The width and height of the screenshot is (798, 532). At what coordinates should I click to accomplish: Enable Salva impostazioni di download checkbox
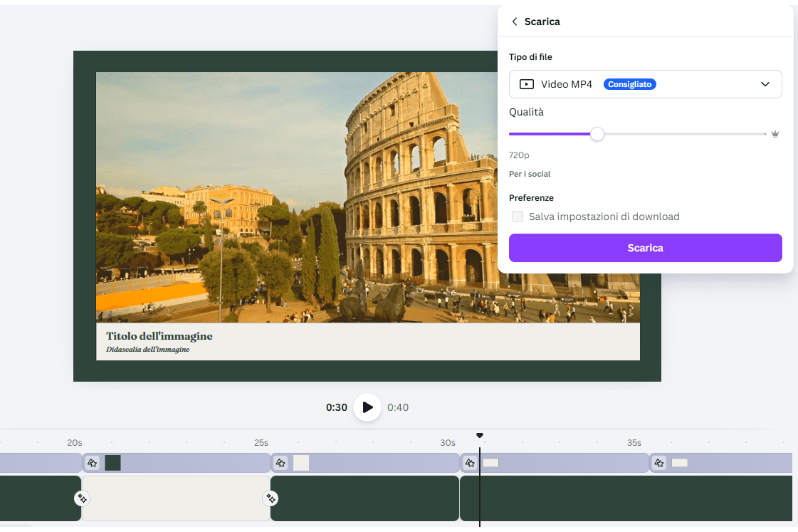point(517,217)
